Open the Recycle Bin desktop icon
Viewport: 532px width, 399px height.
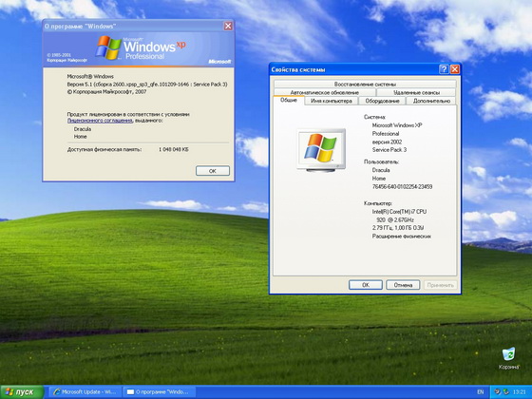point(508,358)
